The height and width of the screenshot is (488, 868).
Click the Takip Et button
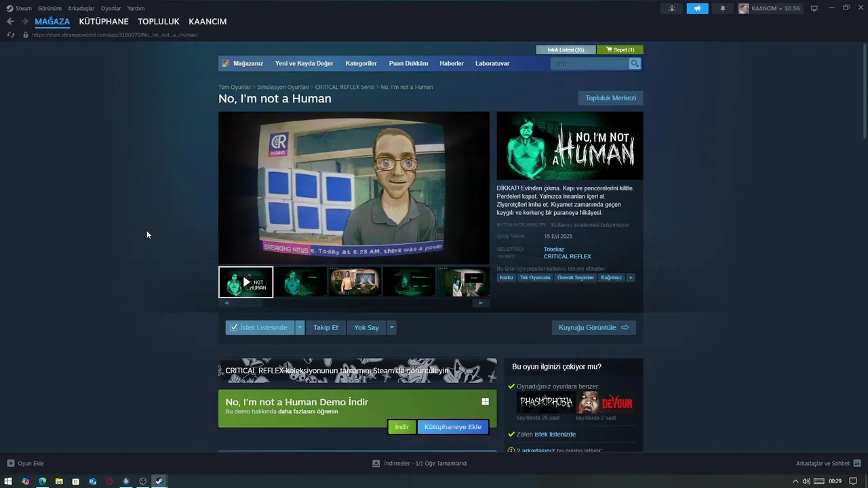tap(325, 327)
